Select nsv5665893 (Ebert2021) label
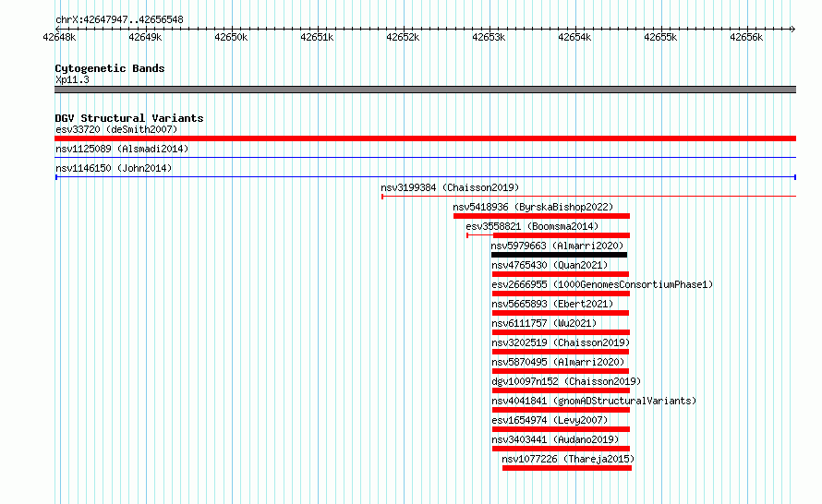 coord(552,304)
